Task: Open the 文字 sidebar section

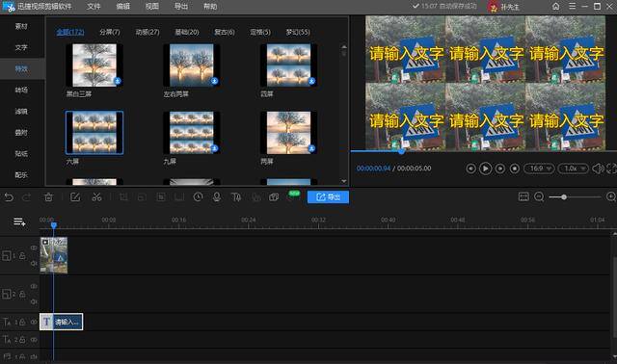Action: pyautogui.click(x=21, y=47)
